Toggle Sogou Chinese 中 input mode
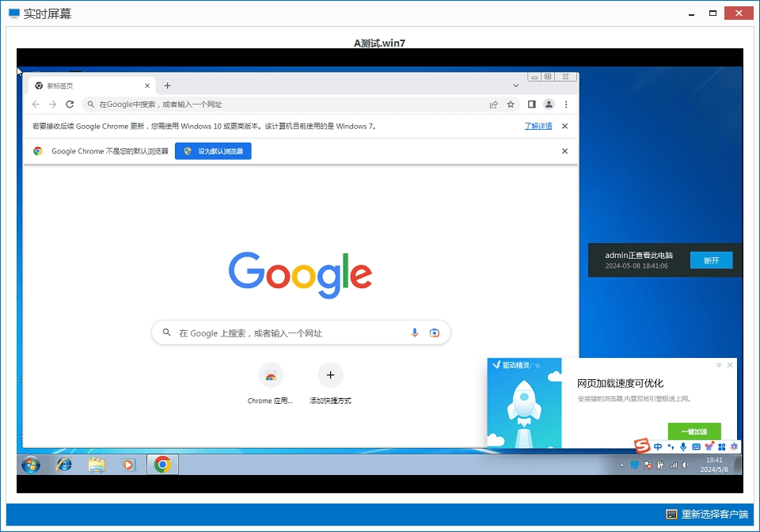This screenshot has width=760, height=532. coord(658,446)
